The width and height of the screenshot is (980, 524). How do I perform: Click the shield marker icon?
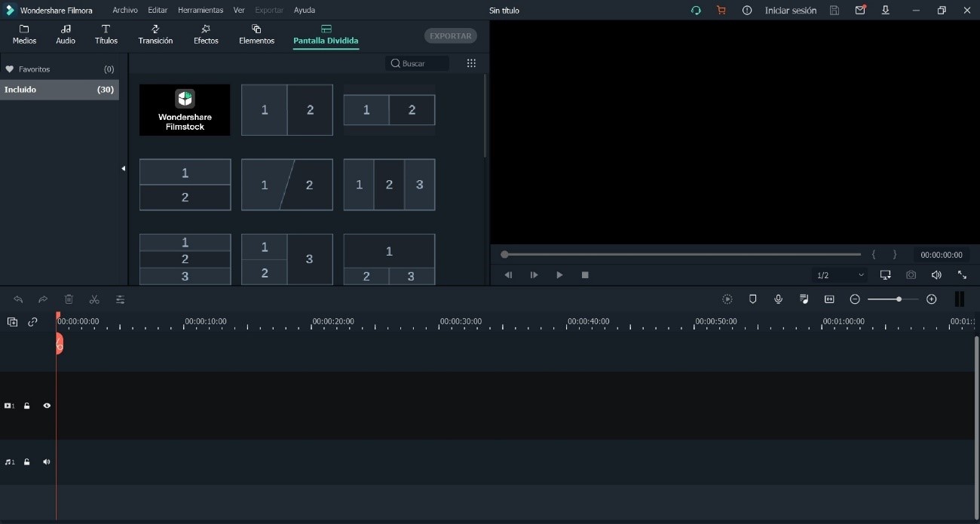(x=752, y=299)
